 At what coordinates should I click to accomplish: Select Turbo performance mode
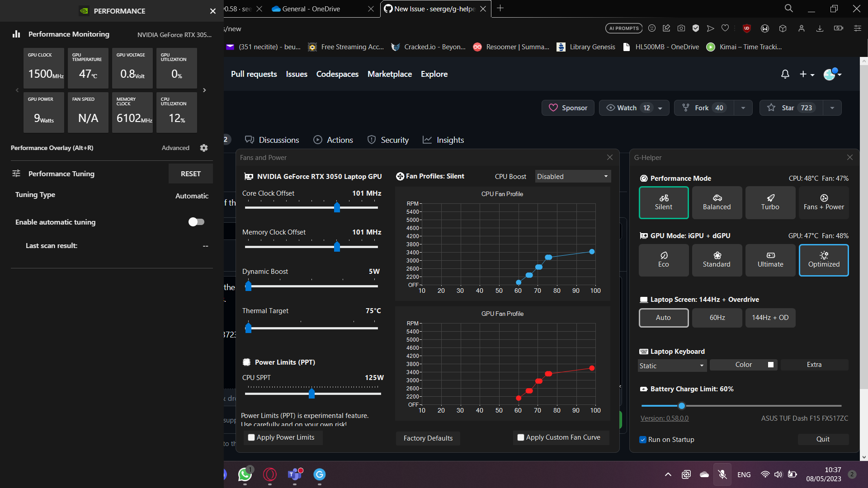coord(770,202)
